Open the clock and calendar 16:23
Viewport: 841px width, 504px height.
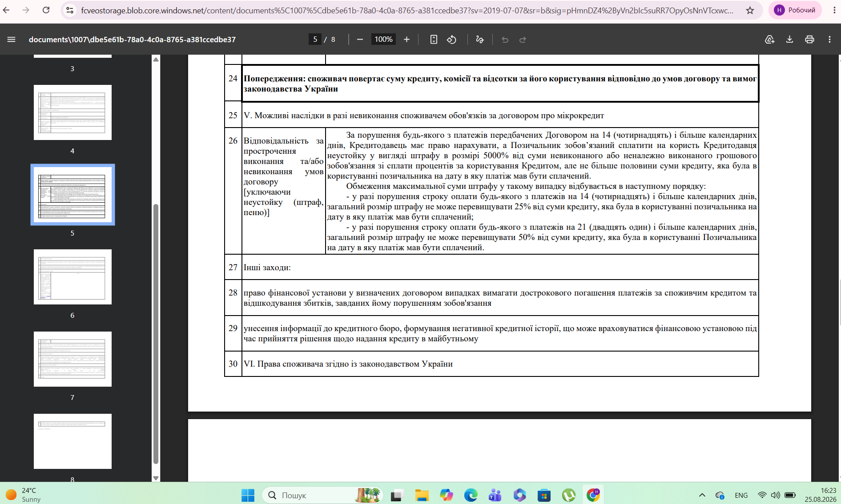point(821,495)
